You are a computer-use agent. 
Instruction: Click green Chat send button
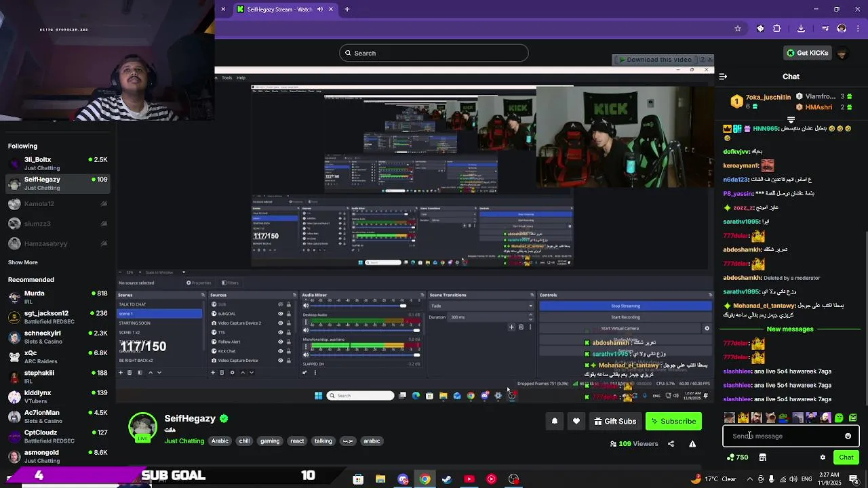pyautogui.click(x=846, y=457)
